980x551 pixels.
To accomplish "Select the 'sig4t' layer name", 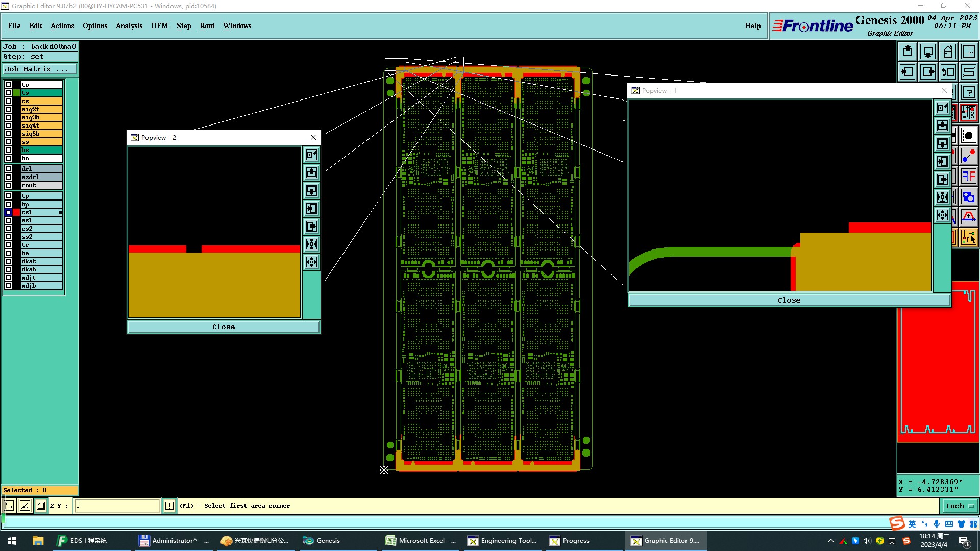I will [41, 126].
